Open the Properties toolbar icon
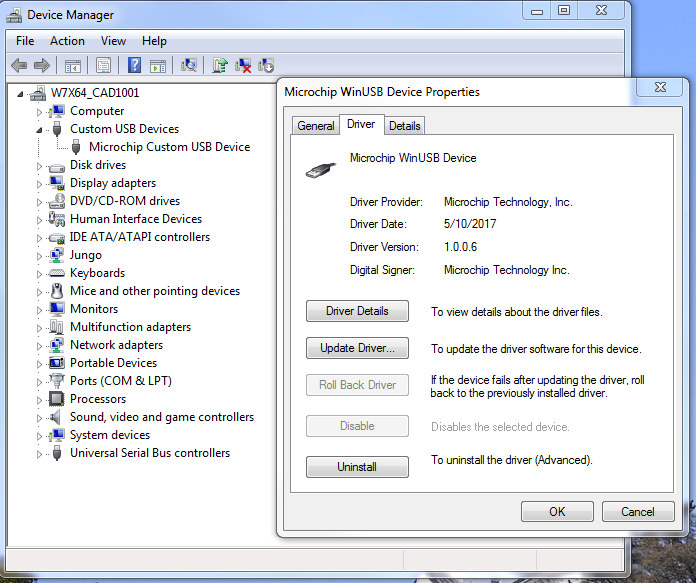Image resolution: width=696 pixels, height=583 pixels. pyautogui.click(x=103, y=66)
